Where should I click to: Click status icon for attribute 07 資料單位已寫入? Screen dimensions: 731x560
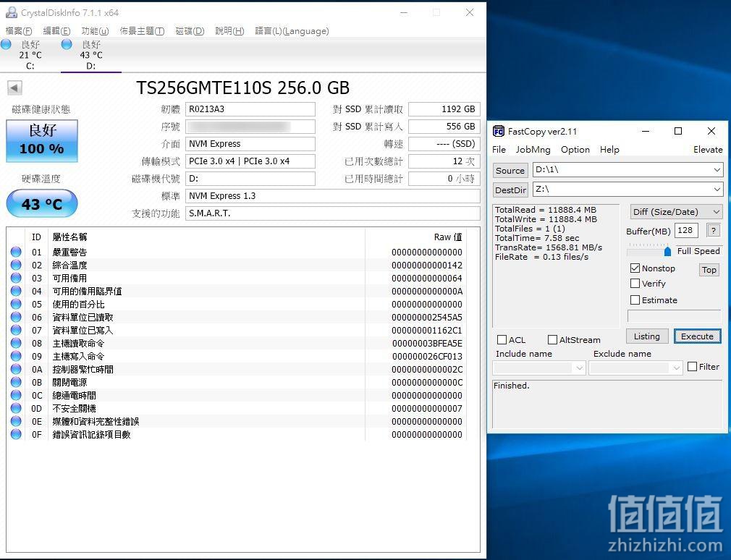(x=16, y=330)
